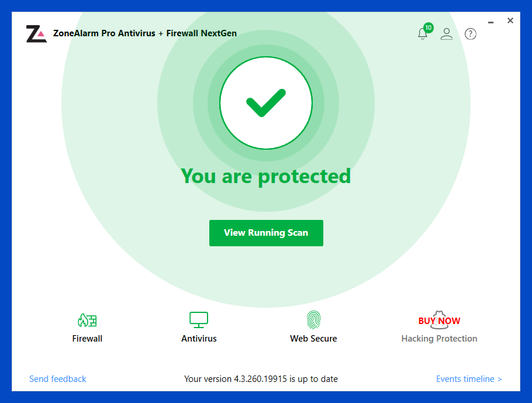Click the ZoneAlarm Z logo
This screenshot has width=532, height=403.
coord(36,33)
